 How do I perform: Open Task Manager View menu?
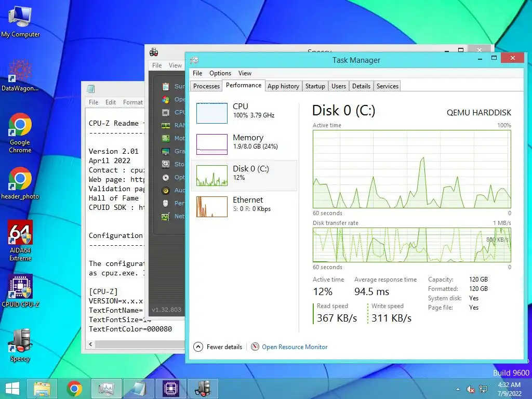245,73
